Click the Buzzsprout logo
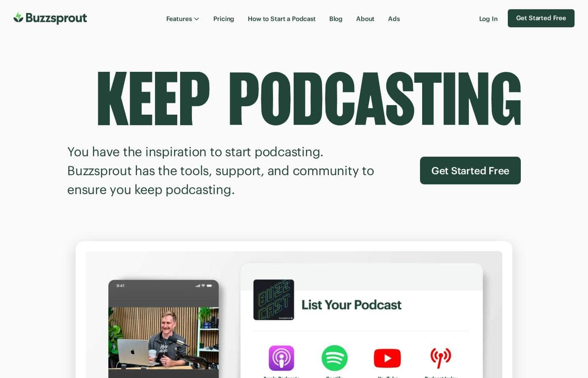Viewport: 588px width, 378px height. click(x=50, y=18)
